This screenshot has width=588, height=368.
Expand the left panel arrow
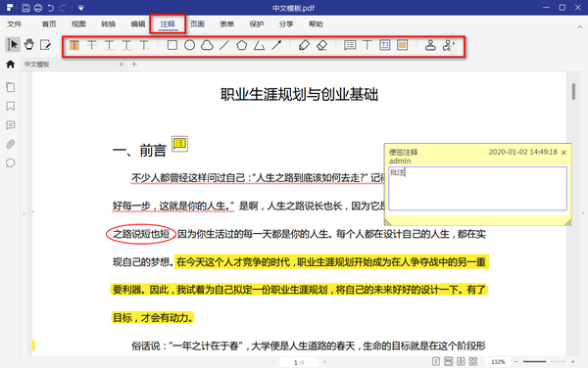[x=24, y=213]
